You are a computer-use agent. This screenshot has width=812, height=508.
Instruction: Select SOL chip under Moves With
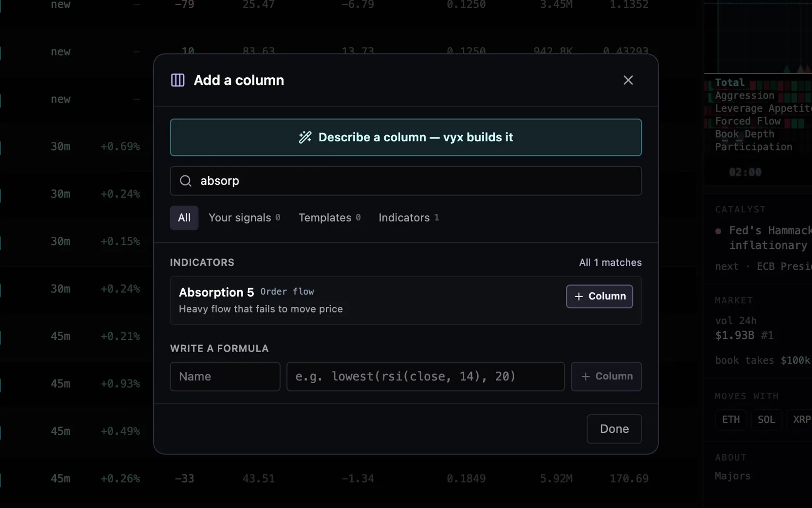pyautogui.click(x=766, y=420)
